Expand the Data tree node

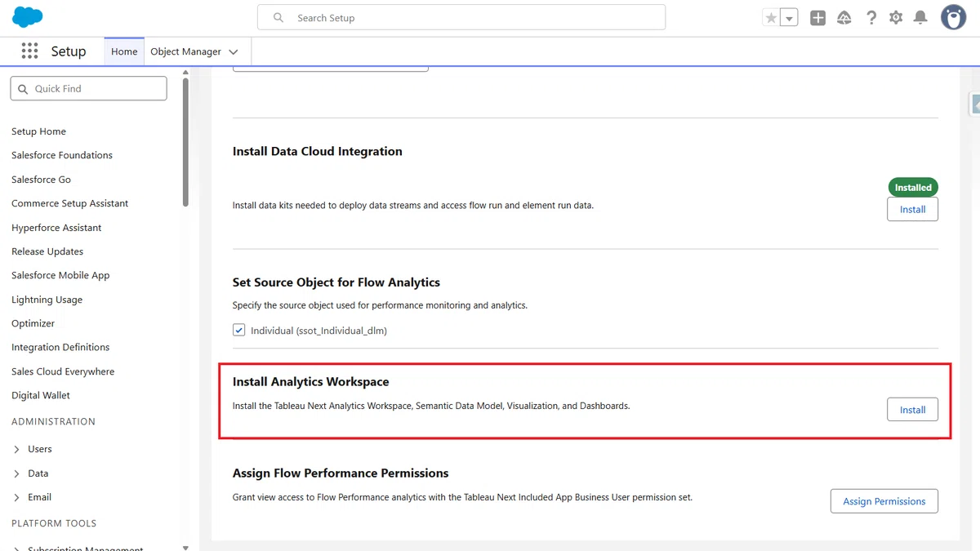[17, 473]
